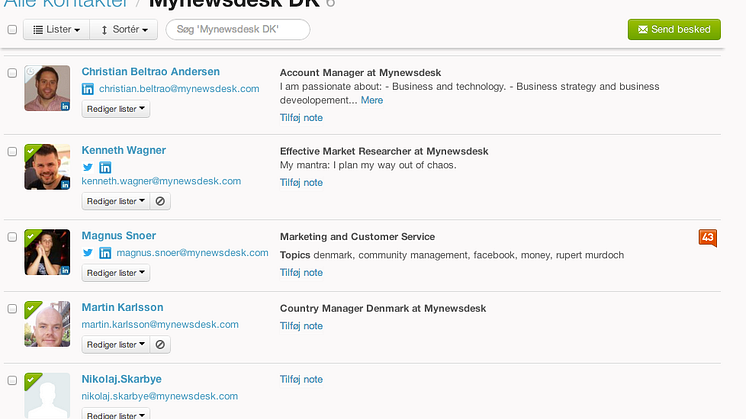Image resolution: width=746 pixels, height=419 pixels.
Task: Select the checkbox for Martin Karlsson
Action: tap(12, 309)
